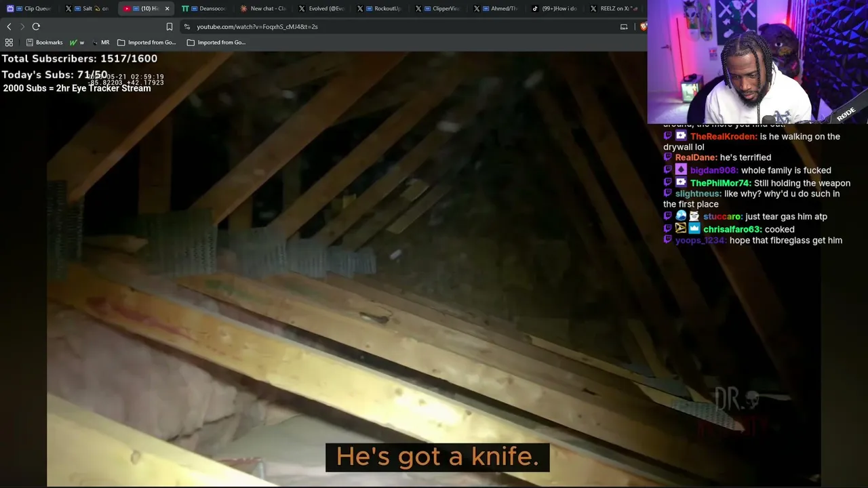868x488 pixels.
Task: Click the battery badge beside ThePhilMor74
Action: pyautogui.click(x=681, y=183)
